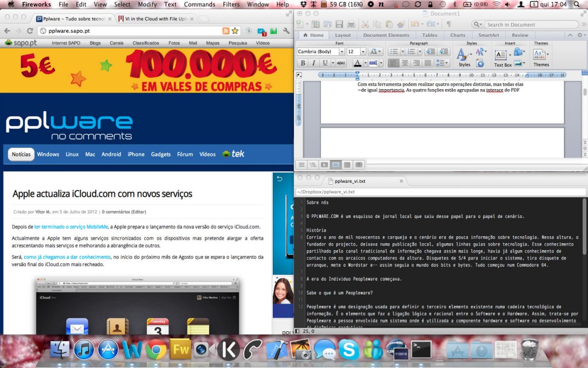
Task: Switch to the SmartArt ribbon tab
Action: click(x=488, y=35)
